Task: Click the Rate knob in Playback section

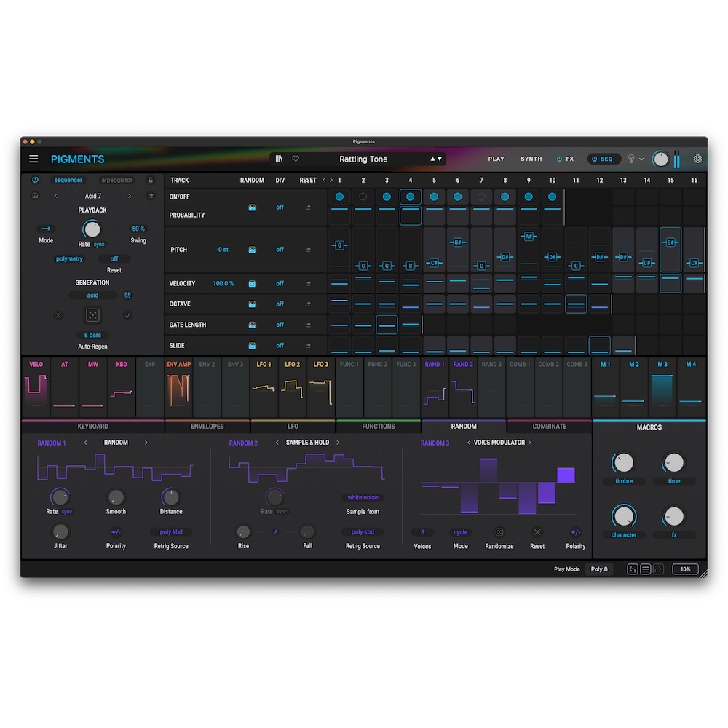Action: pyautogui.click(x=91, y=229)
